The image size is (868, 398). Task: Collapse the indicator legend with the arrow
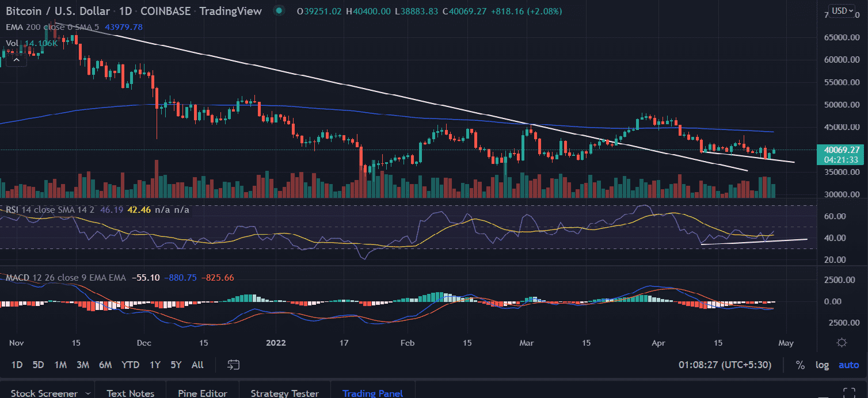click(17, 59)
